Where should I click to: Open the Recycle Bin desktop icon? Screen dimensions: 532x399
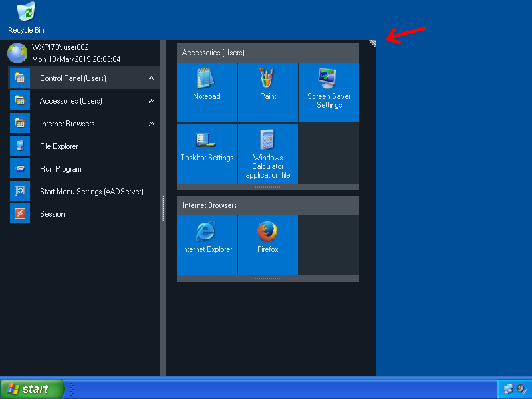click(x=27, y=18)
